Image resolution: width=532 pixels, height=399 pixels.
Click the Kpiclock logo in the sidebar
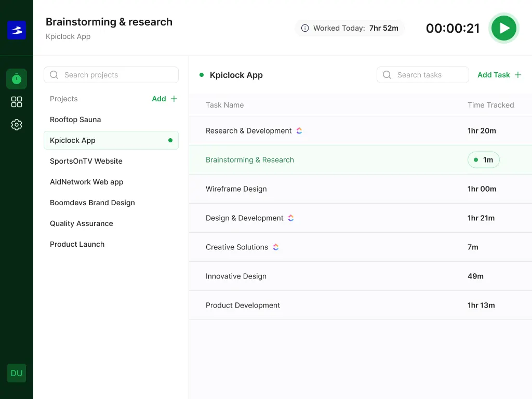click(x=17, y=30)
